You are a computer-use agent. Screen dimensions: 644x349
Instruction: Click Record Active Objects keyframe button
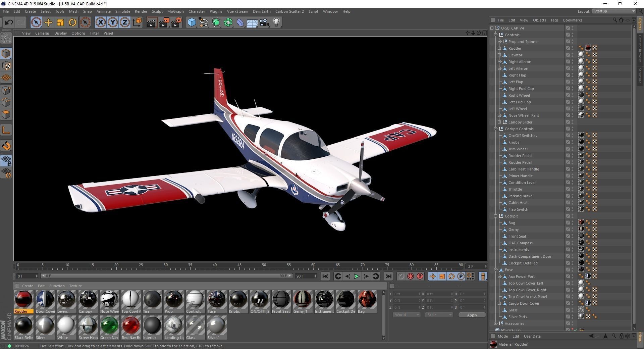[x=401, y=276]
